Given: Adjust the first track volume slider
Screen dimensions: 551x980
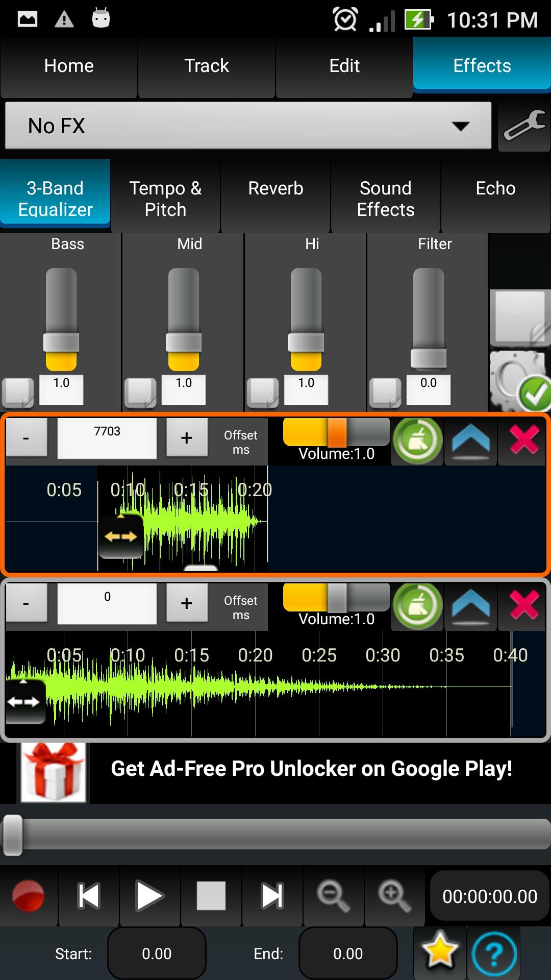Looking at the screenshot, I should [337, 432].
